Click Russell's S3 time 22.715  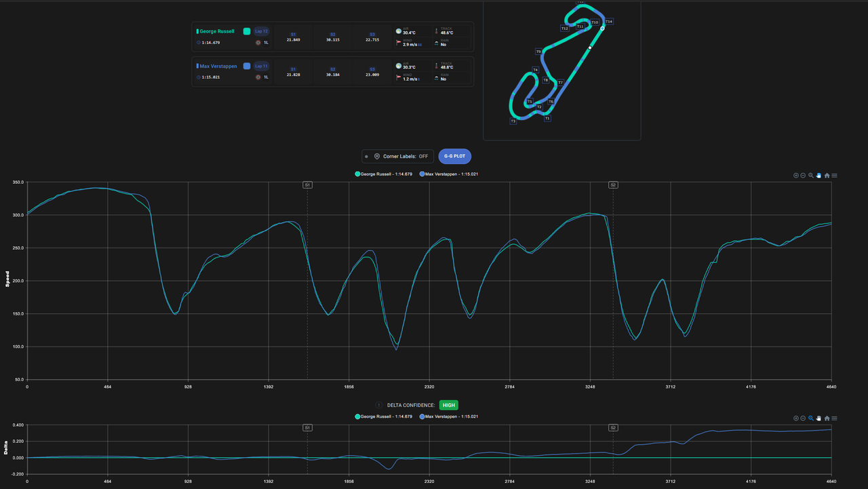(x=372, y=40)
